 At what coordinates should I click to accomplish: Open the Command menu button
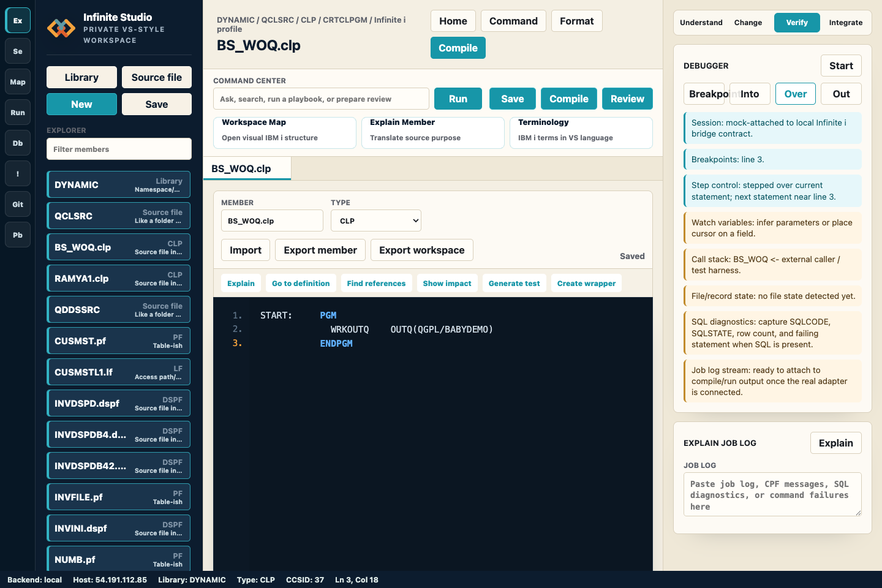coord(513,21)
